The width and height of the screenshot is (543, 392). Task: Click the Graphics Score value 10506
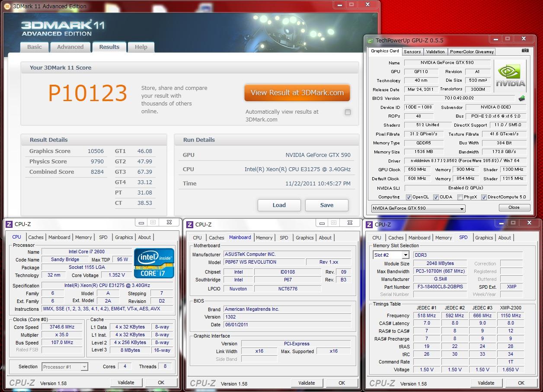tap(96, 151)
